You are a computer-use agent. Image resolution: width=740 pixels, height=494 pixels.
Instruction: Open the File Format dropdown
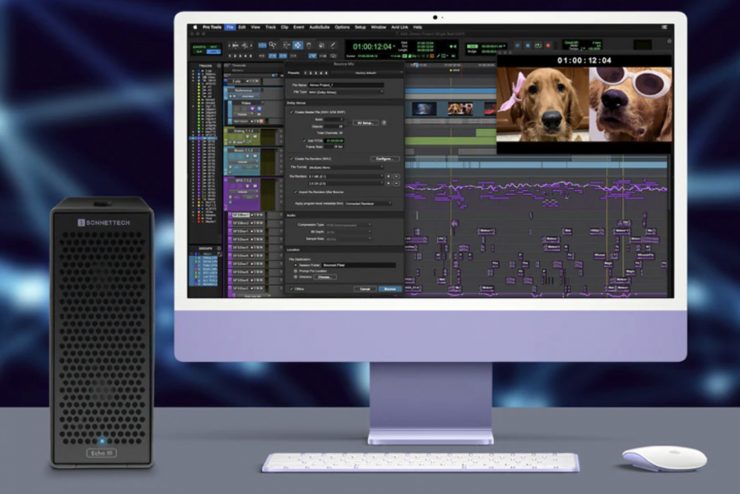(x=345, y=166)
